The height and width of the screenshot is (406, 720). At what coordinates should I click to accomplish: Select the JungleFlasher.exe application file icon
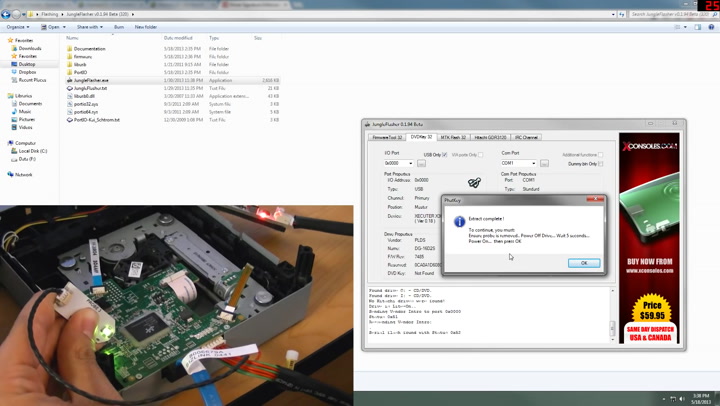(x=70, y=80)
